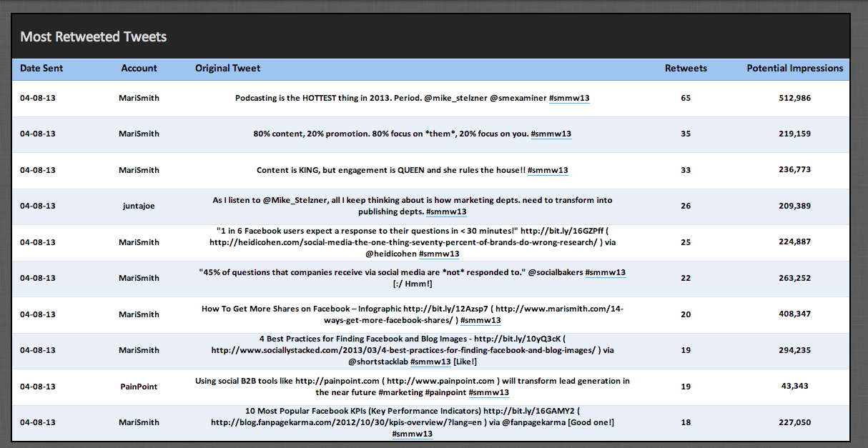Click the 25 retweets value
Screen dimensions: 868x448
pyautogui.click(x=686, y=242)
